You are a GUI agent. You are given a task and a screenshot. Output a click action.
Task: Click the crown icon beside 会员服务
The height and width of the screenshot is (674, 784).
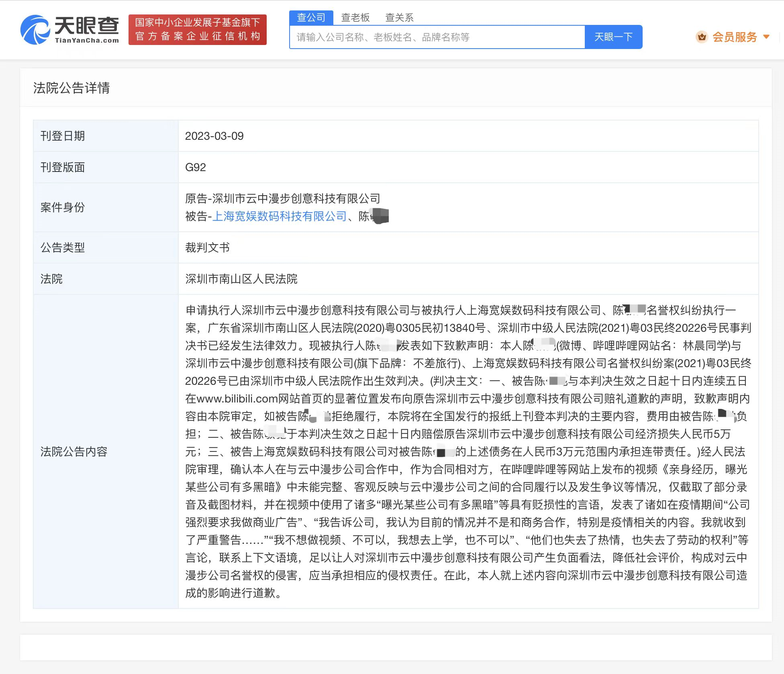pos(702,37)
